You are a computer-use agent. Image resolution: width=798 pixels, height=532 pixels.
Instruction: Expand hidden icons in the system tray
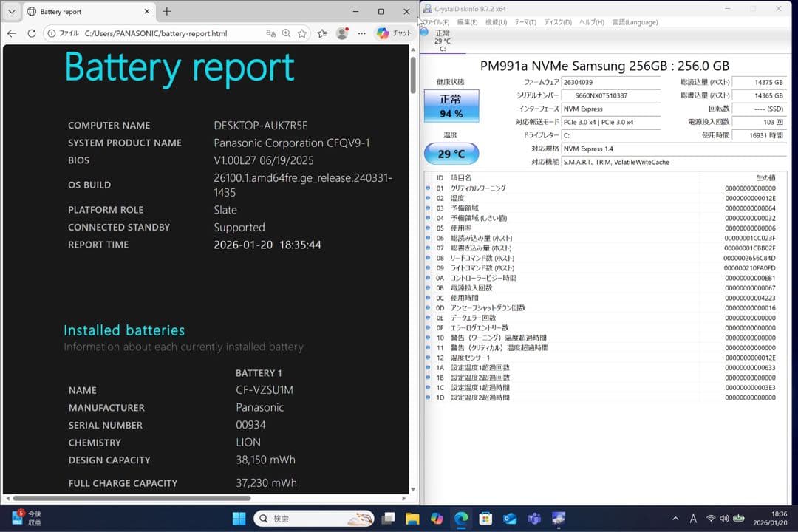point(675,518)
